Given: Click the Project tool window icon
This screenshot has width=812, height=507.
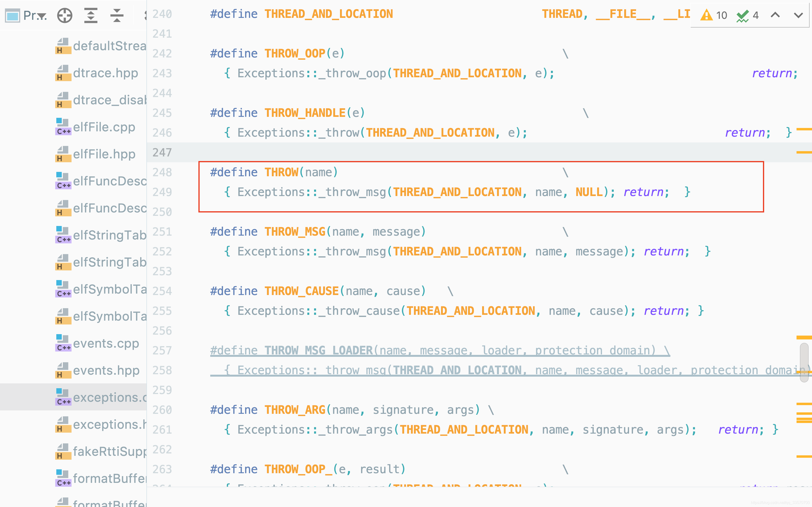Looking at the screenshot, I should [x=13, y=16].
